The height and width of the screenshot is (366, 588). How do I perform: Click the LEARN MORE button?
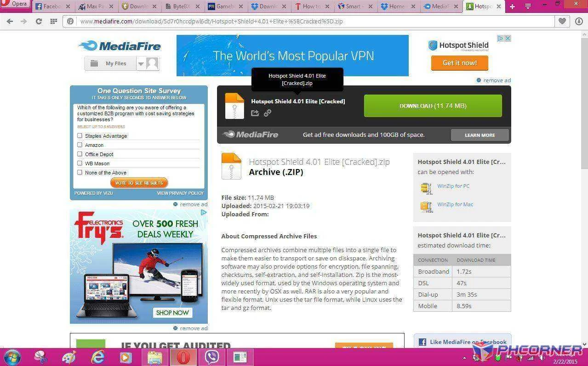(x=480, y=135)
